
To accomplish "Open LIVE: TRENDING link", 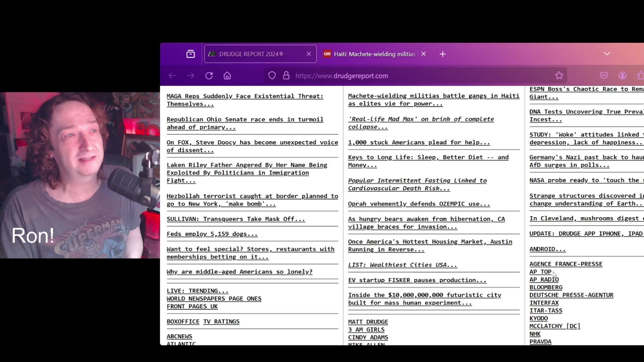I will [197, 291].
